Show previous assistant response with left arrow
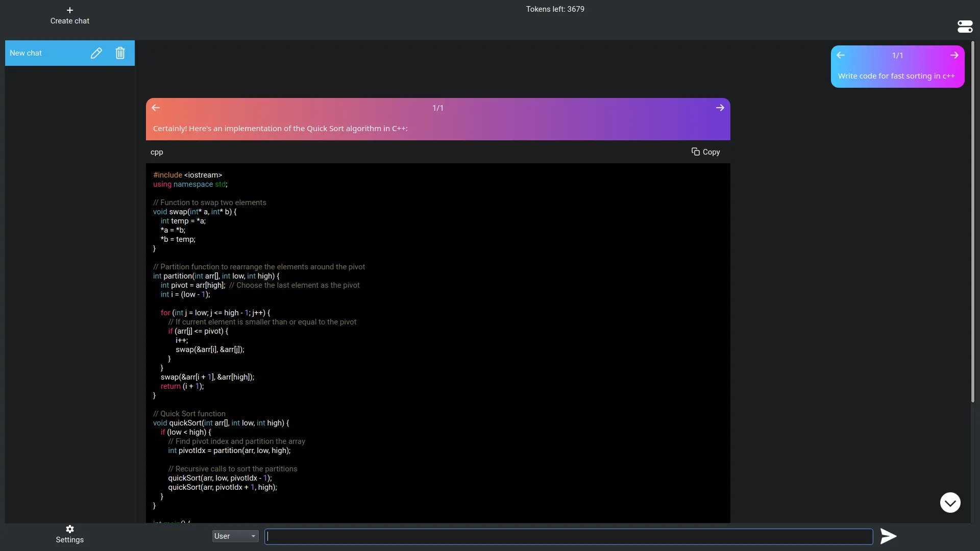 156,108
